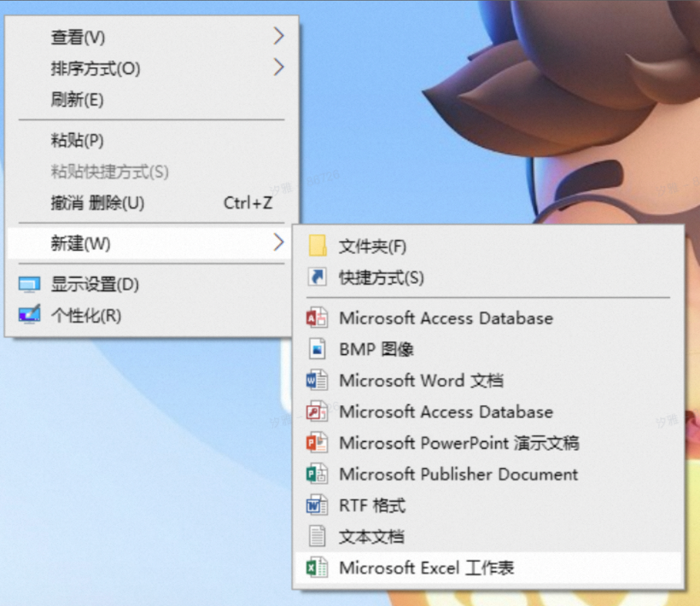Image resolution: width=700 pixels, height=606 pixels.
Task: Click the blue Word icon beside Microsoft Word 文档
Action: click(317, 380)
